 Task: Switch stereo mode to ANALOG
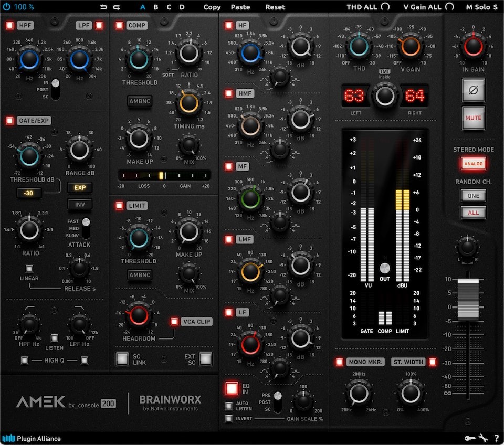click(472, 164)
